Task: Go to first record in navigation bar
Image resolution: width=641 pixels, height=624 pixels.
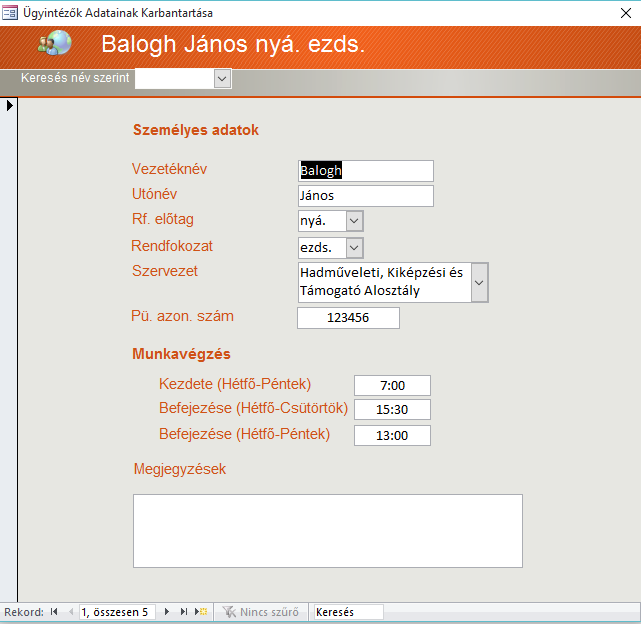Action: [54, 611]
